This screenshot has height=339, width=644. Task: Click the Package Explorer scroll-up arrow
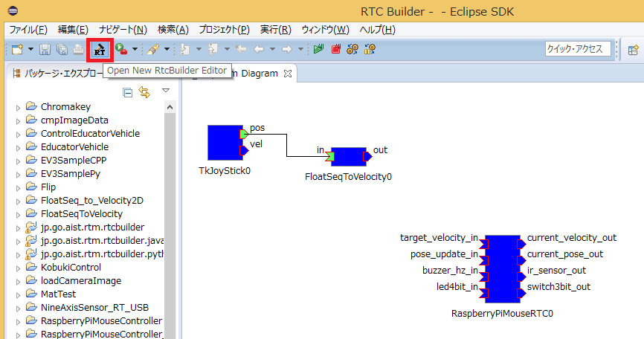(x=170, y=108)
